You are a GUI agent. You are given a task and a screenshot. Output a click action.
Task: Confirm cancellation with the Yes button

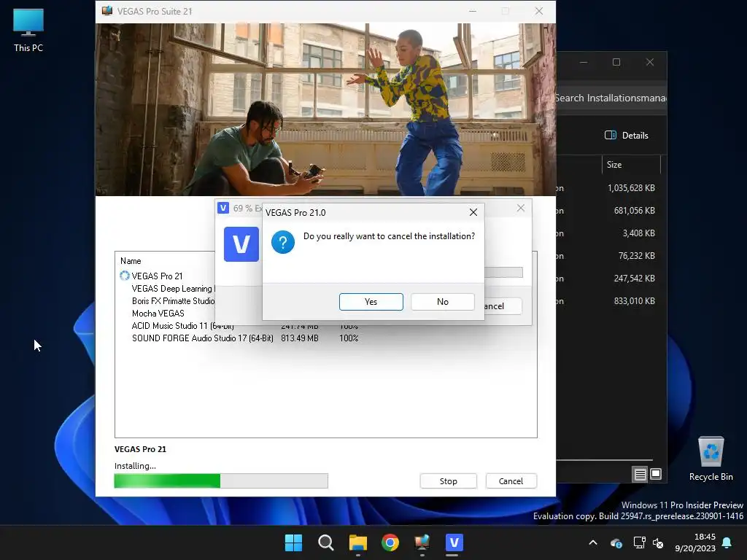click(371, 301)
